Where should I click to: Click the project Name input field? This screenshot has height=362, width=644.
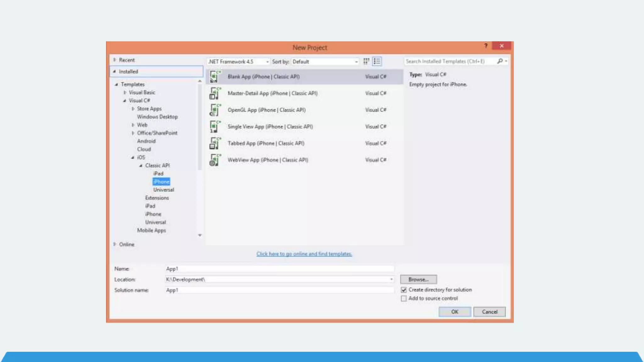[279, 269]
